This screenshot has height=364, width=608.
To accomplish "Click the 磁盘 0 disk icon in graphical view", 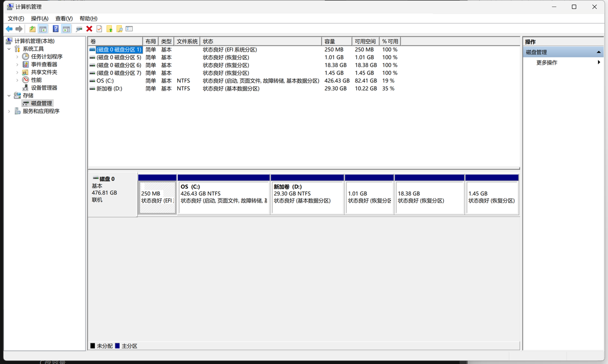I will click(x=95, y=178).
